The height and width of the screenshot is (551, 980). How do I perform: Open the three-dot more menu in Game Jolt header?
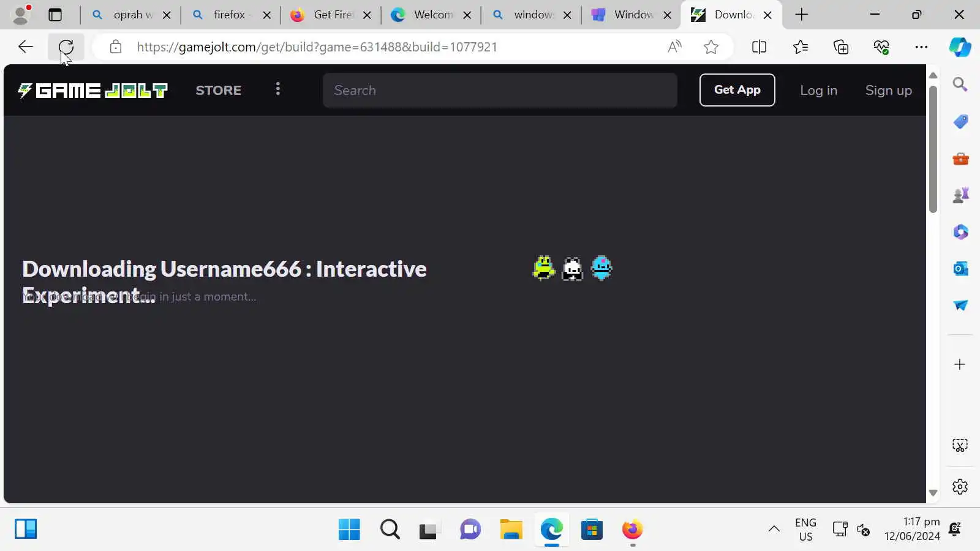(x=278, y=89)
